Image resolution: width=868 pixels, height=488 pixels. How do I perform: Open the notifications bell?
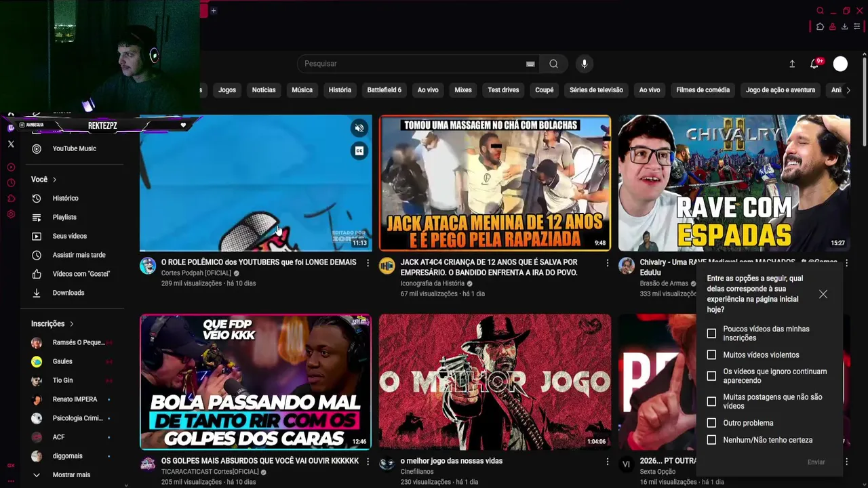814,64
